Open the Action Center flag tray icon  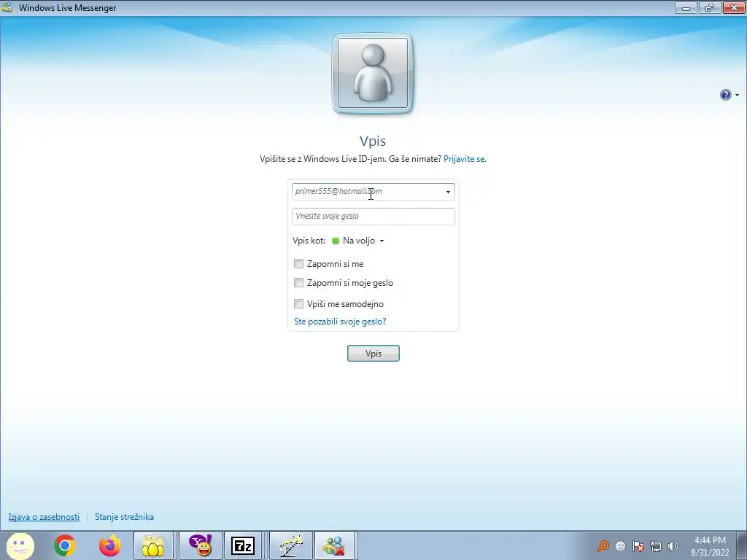tap(638, 546)
